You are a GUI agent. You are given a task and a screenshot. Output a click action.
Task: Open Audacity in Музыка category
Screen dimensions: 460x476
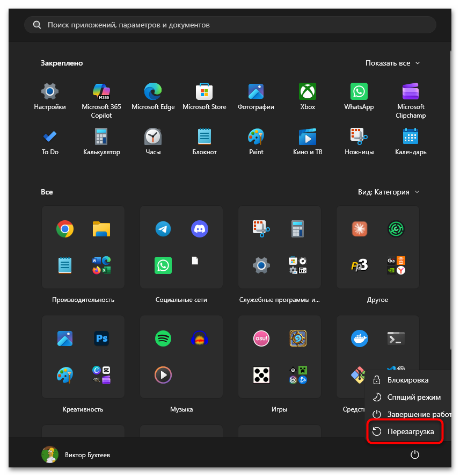(x=200, y=338)
